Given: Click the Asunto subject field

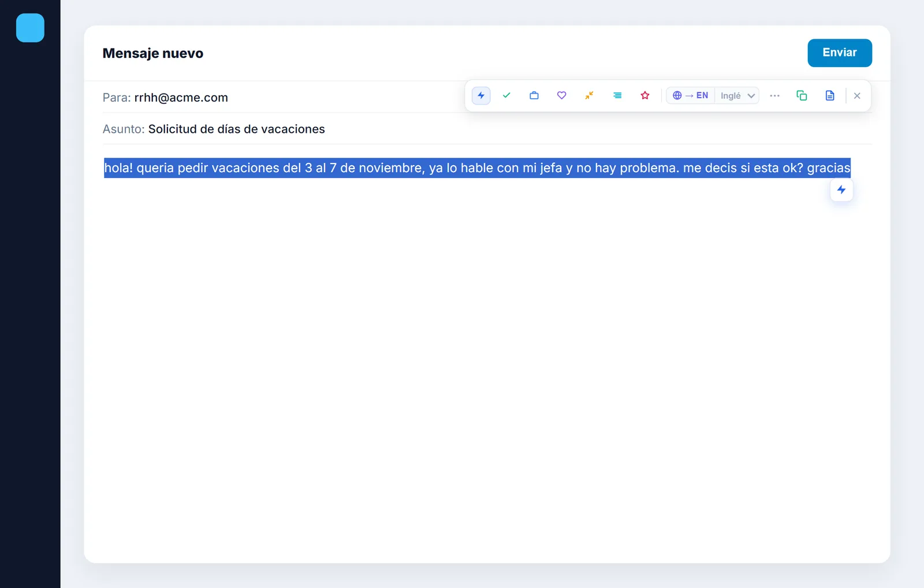Looking at the screenshot, I should [487, 129].
